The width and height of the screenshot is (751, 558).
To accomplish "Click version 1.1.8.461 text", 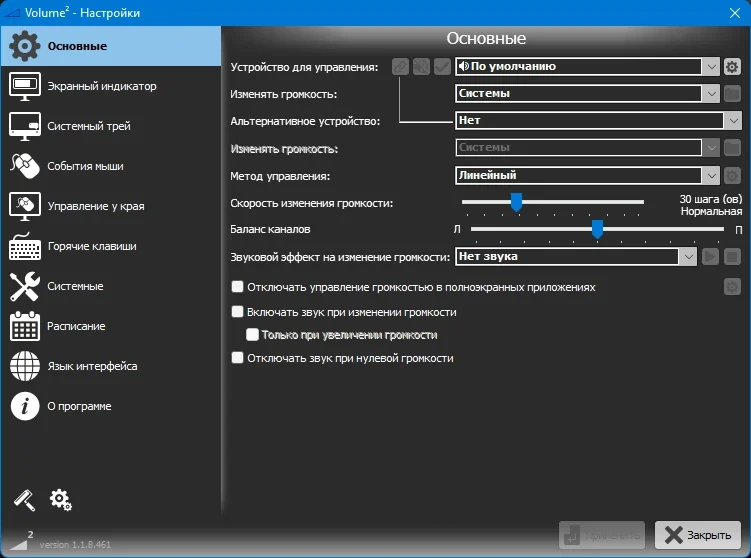I will pos(75,545).
